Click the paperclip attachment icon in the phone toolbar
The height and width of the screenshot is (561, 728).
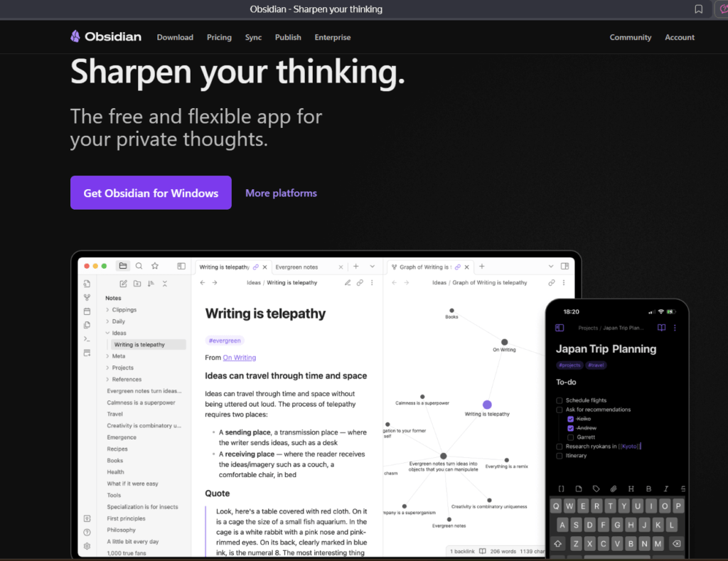pyautogui.click(x=614, y=488)
